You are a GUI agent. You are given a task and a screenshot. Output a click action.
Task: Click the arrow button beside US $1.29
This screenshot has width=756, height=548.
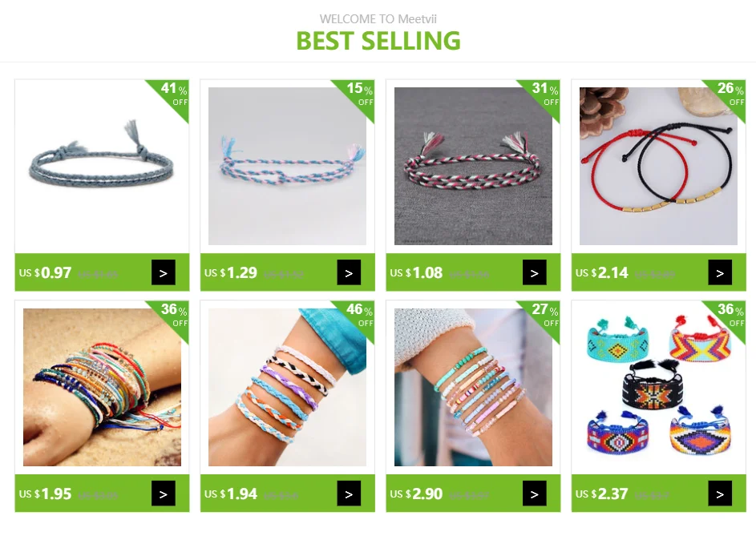coord(349,272)
